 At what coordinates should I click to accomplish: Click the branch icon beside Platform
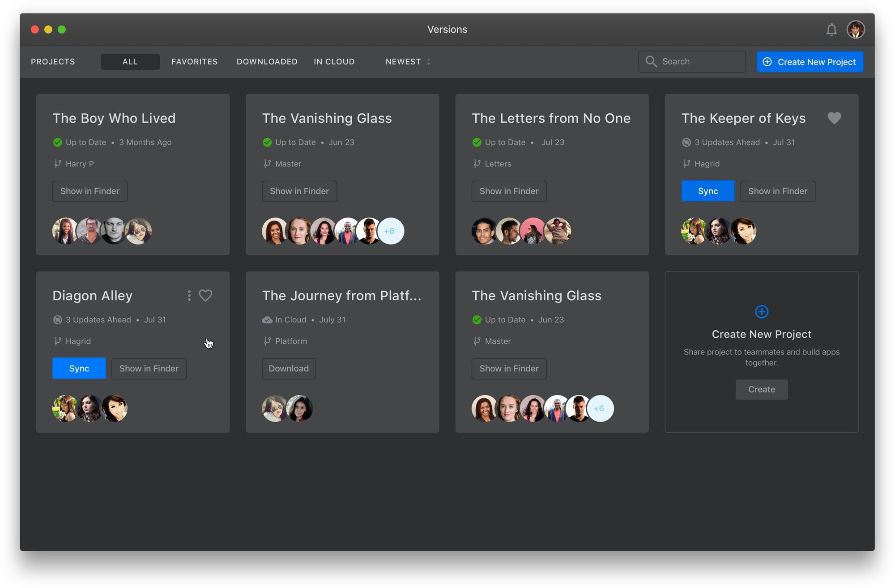point(267,341)
